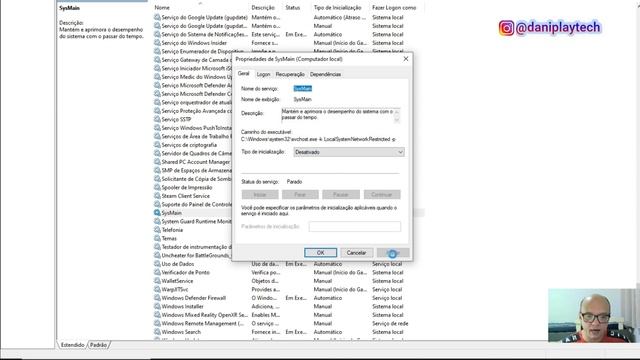This screenshot has height=360, width=640.
Task: Select the Serviço Medic do Windows icon
Action: (x=157, y=77)
